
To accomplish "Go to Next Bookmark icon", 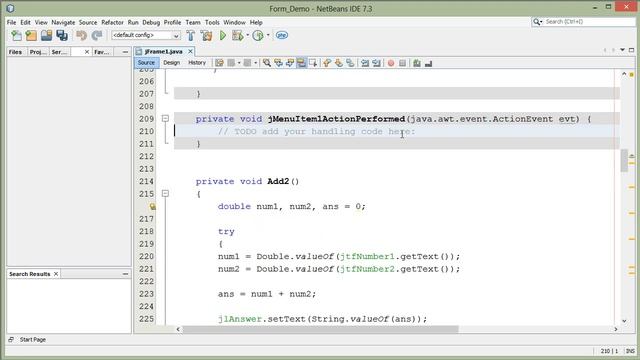I will tap(338, 63).
